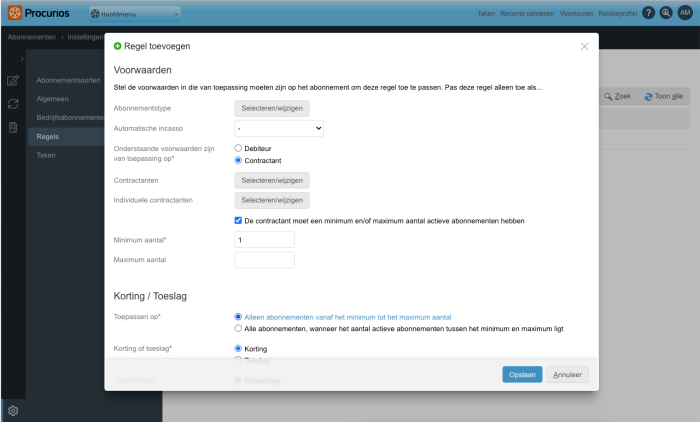
Task: Select 'Alleen abonnementen vanaf het minimum' option
Action: tap(238, 317)
